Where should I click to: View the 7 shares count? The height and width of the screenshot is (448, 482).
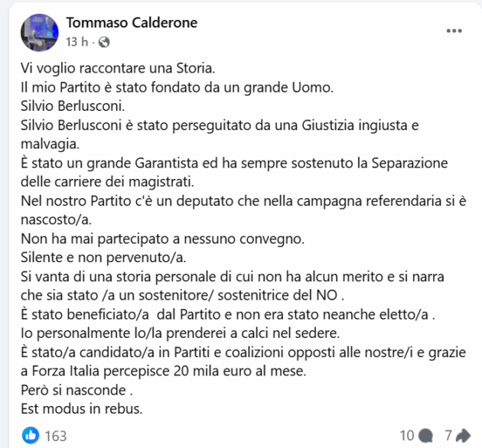pyautogui.click(x=448, y=436)
